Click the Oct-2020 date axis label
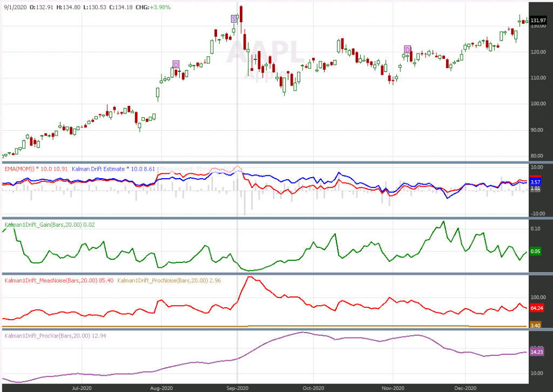The image size is (553, 392). (313, 388)
